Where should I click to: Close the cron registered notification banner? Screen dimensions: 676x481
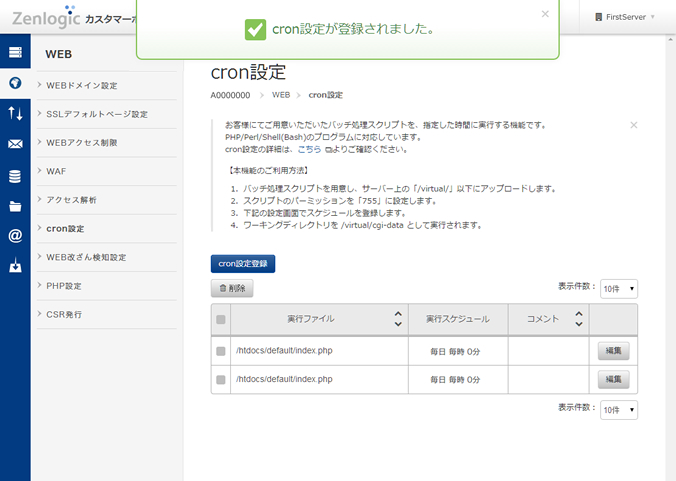point(545,14)
